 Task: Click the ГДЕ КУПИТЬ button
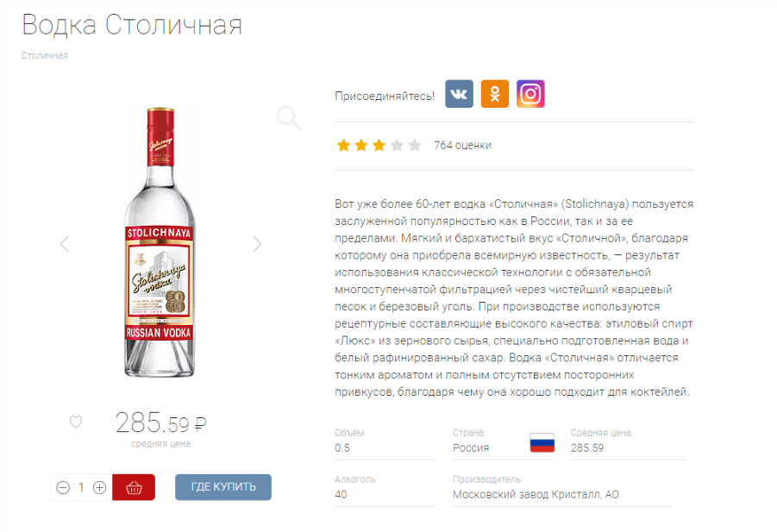coord(223,487)
